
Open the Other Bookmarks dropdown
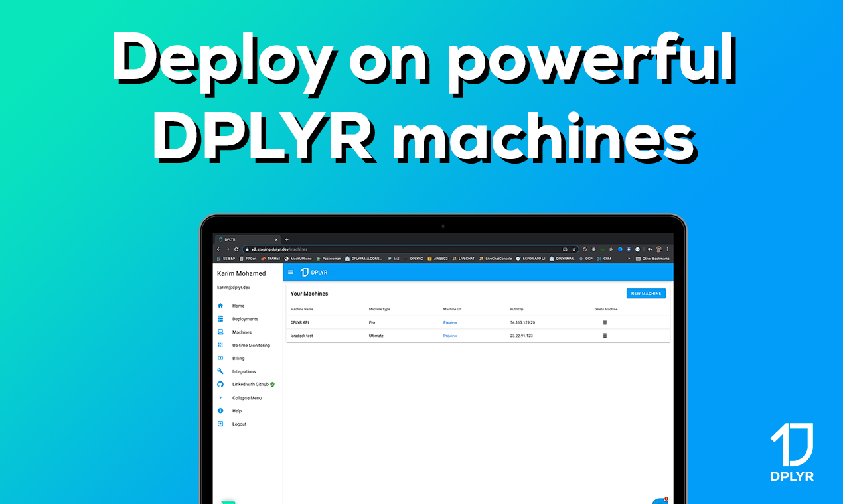click(654, 258)
